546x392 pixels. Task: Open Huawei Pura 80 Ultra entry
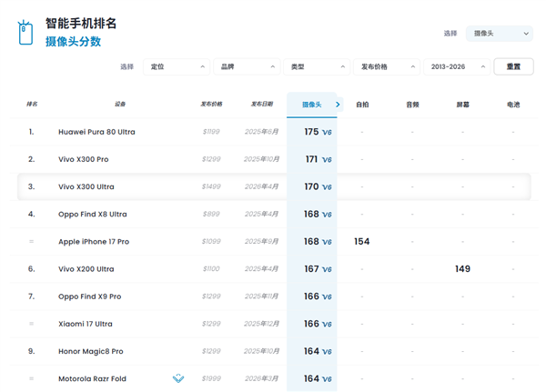(96, 132)
